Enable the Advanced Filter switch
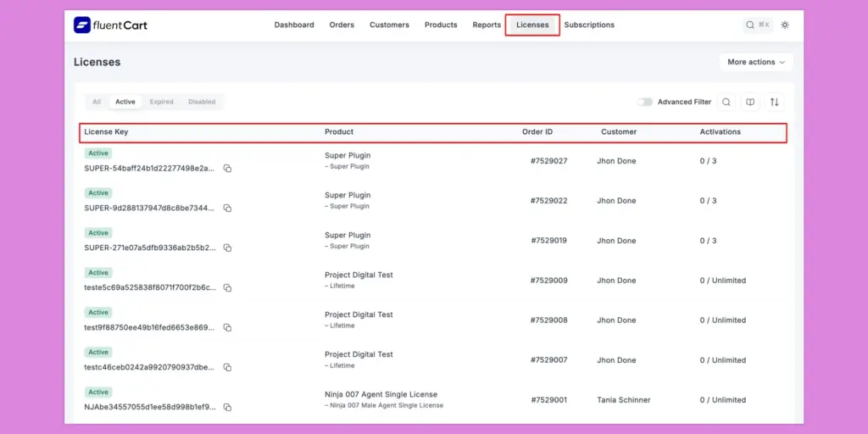This screenshot has width=868, height=434. coord(644,102)
